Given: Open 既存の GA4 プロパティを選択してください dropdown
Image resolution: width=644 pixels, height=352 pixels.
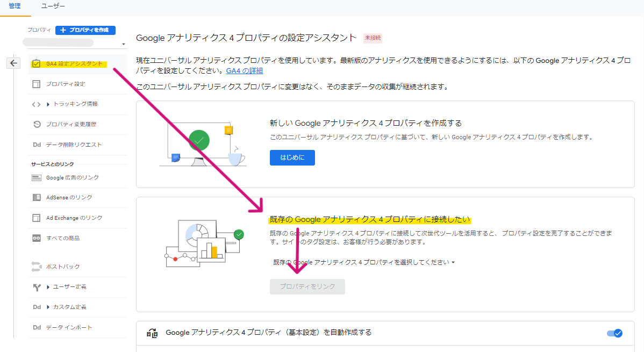Looking at the screenshot, I should click(364, 262).
